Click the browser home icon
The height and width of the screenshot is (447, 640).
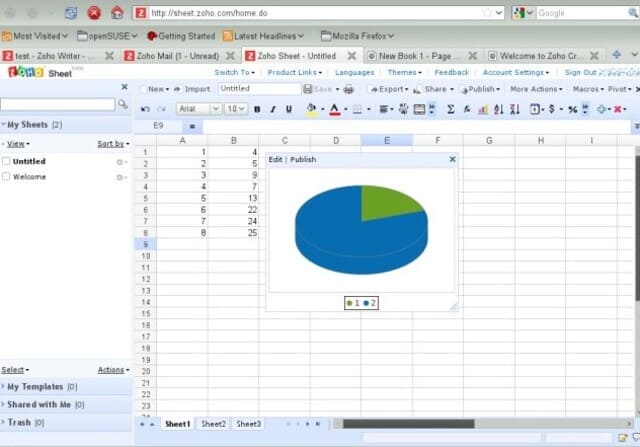[x=117, y=13]
